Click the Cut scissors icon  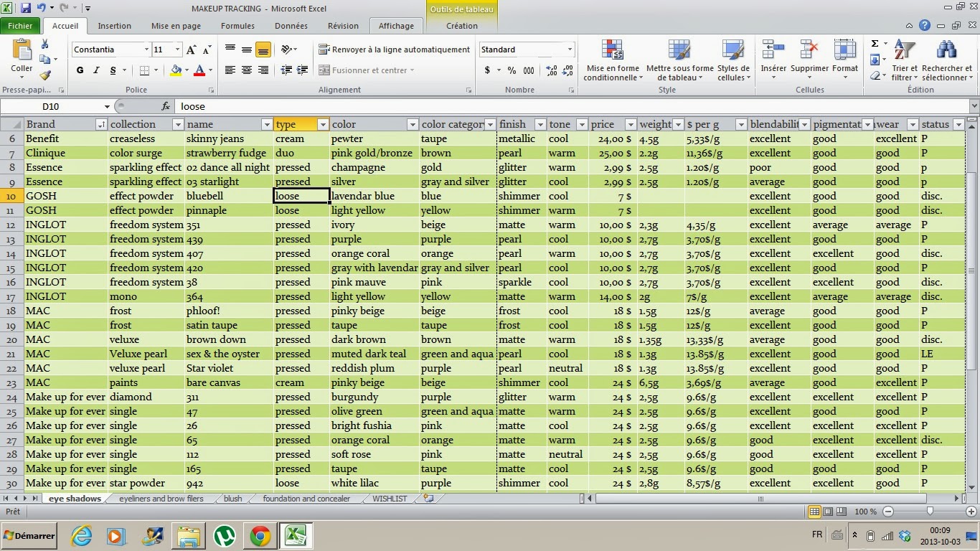click(x=45, y=44)
